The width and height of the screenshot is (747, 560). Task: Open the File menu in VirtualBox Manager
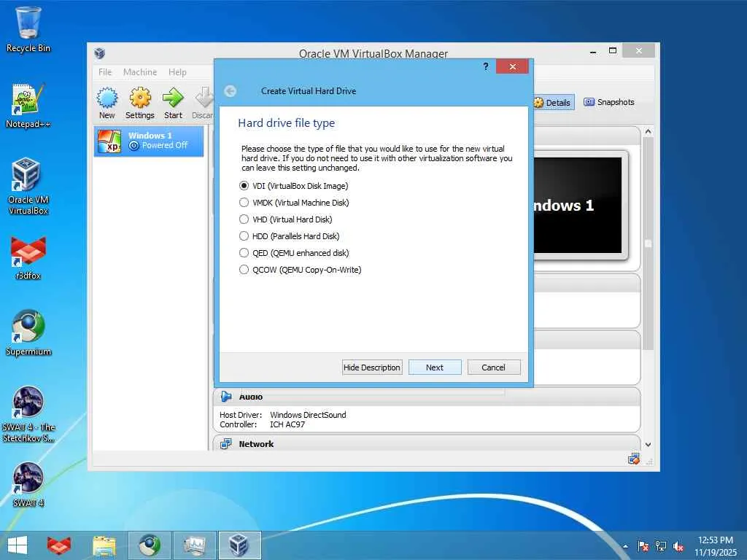coord(105,72)
